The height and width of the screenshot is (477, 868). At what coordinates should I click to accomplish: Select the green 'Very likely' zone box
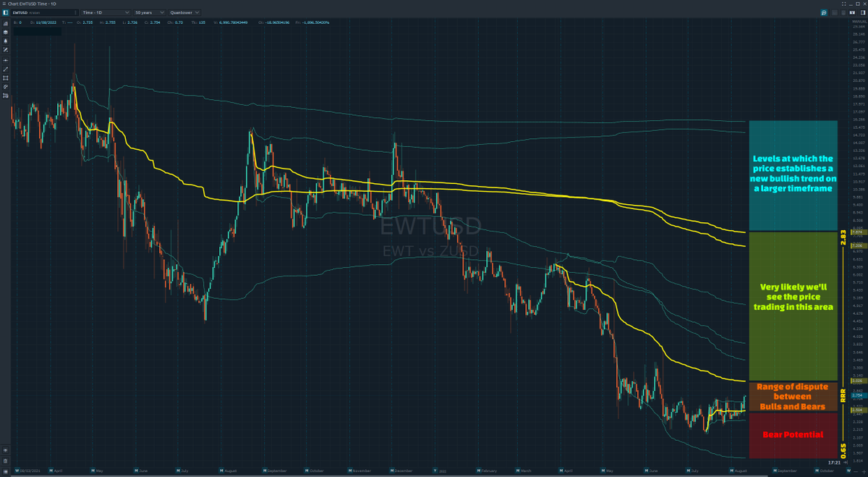793,306
